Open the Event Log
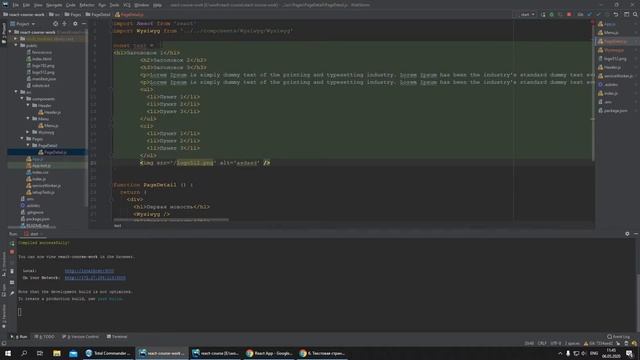 619,337
